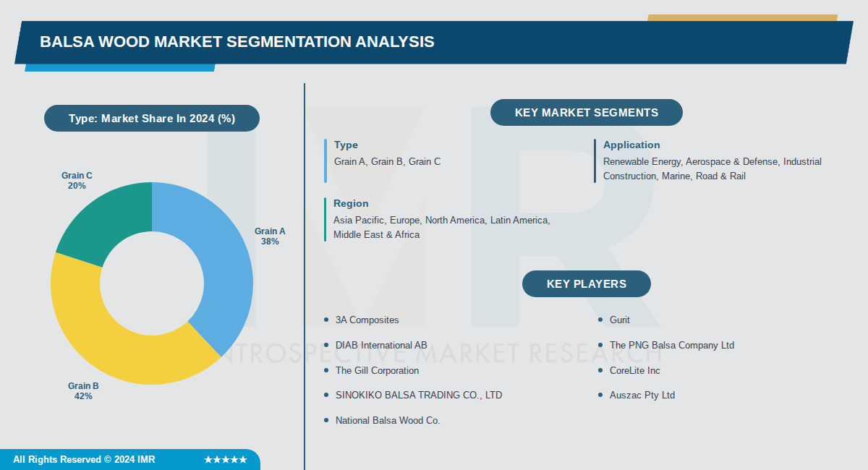The image size is (868, 470).
Task: Click the five-star rating in footer
Action: coord(225,460)
